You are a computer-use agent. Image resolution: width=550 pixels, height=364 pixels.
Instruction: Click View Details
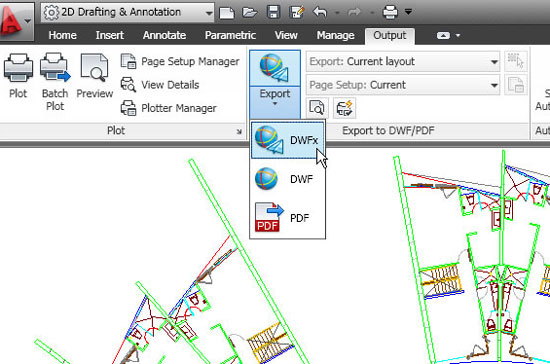160,85
